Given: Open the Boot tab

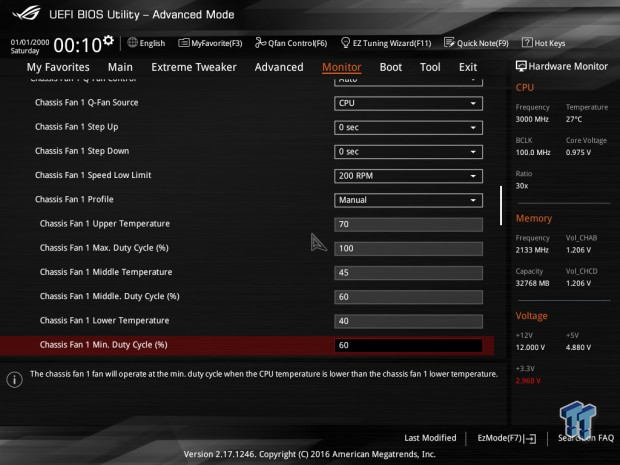Looking at the screenshot, I should (x=391, y=67).
